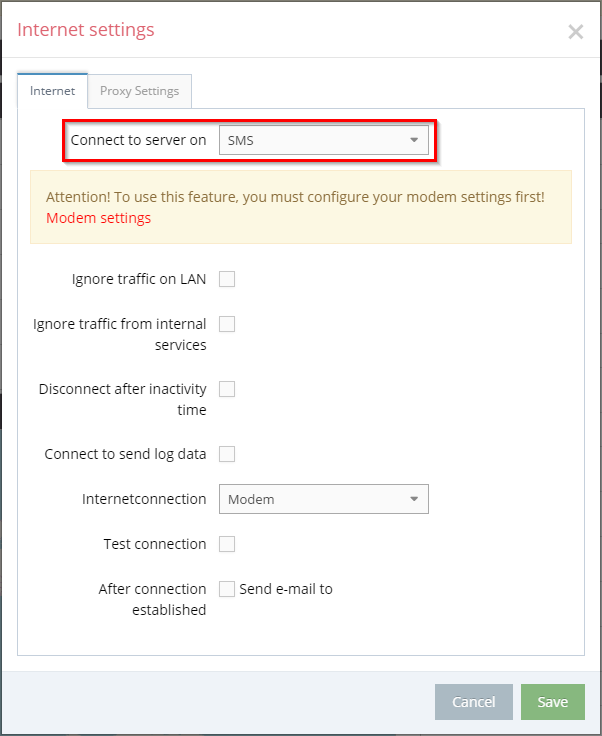Enable Connect to send log data
Image resolution: width=602 pixels, height=736 pixels.
[227, 454]
